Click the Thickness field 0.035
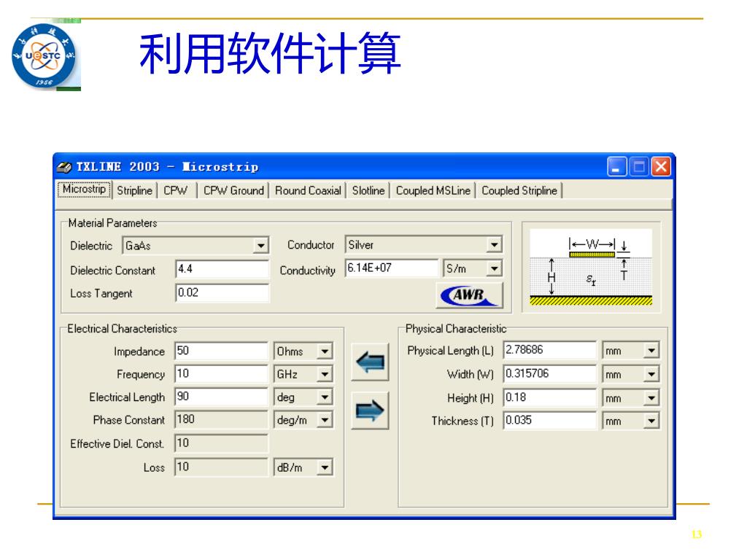This screenshot has height=560, width=747. pyautogui.click(x=550, y=421)
